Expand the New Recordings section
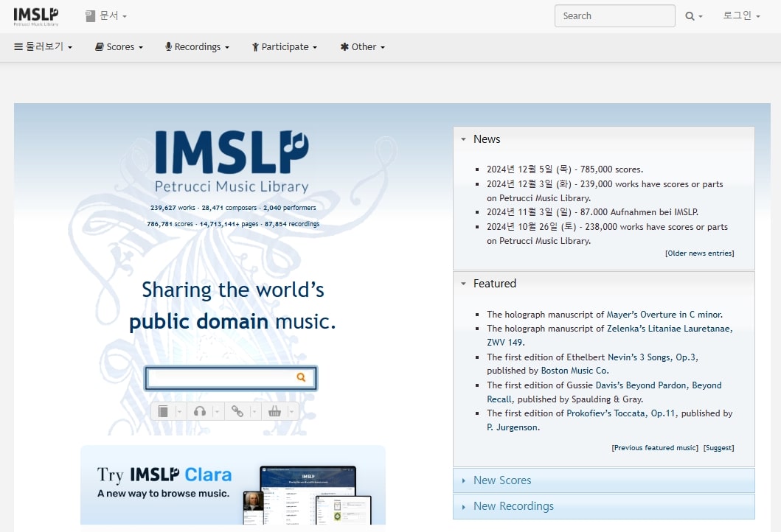781x532 pixels. (604, 506)
